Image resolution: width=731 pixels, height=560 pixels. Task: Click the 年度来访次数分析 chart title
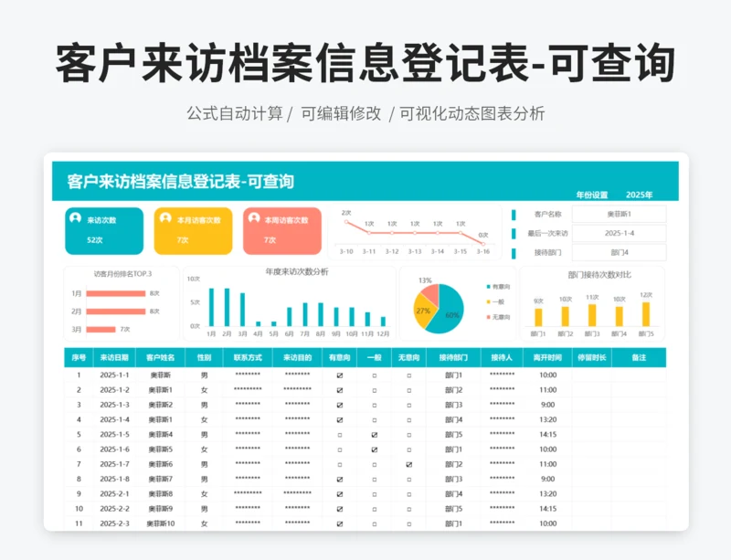point(297,272)
